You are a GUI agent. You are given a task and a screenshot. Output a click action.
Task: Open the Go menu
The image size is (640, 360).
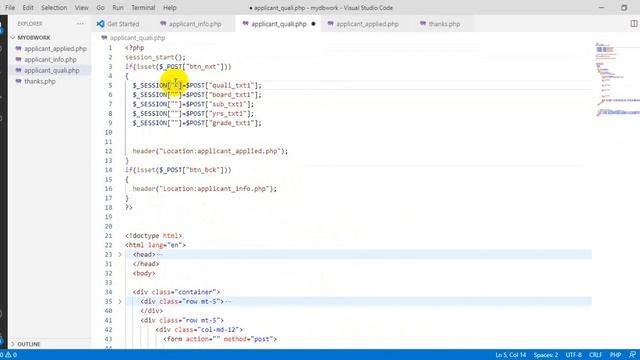pyautogui.click(x=100, y=8)
